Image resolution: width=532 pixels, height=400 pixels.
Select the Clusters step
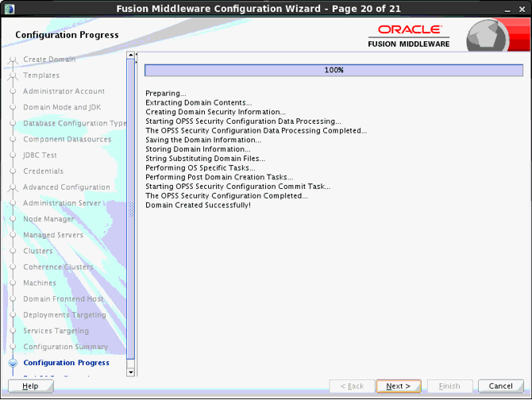[38, 251]
